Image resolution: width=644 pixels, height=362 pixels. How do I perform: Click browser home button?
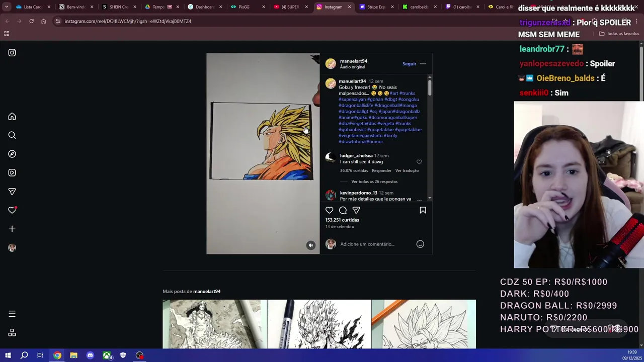(x=43, y=21)
